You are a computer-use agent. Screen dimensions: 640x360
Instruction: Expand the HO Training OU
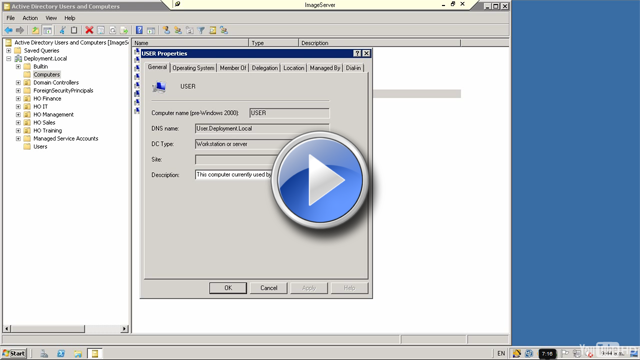tap(18, 131)
